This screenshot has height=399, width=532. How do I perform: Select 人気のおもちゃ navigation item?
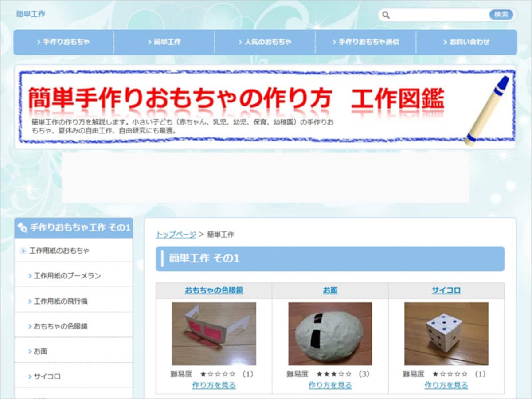(x=265, y=42)
